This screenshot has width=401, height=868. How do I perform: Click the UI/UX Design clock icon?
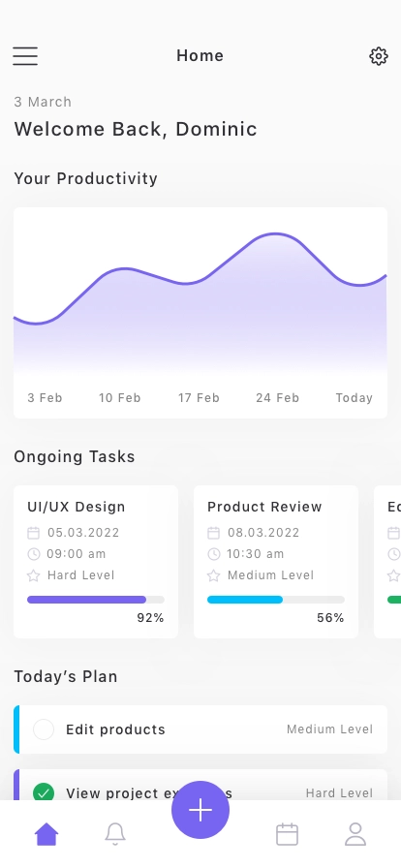[x=33, y=553]
